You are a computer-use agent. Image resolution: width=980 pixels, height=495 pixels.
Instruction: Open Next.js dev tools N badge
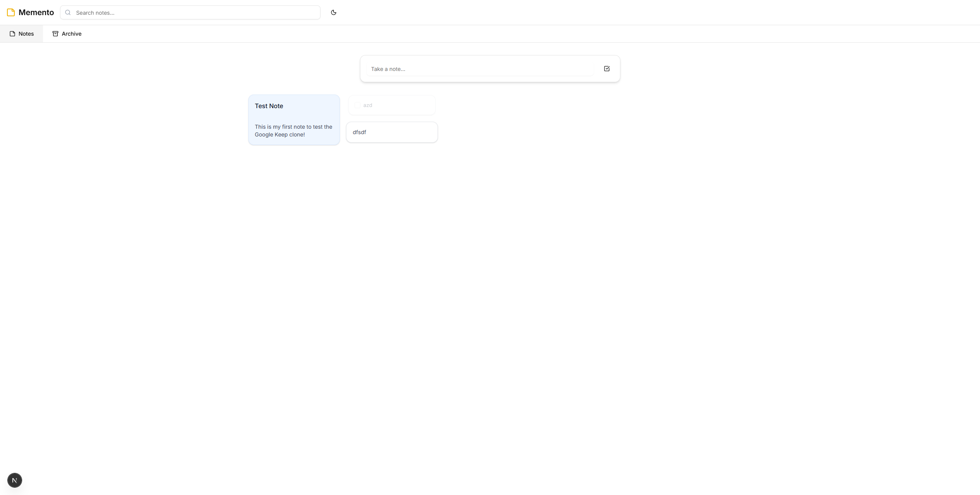[x=15, y=480]
